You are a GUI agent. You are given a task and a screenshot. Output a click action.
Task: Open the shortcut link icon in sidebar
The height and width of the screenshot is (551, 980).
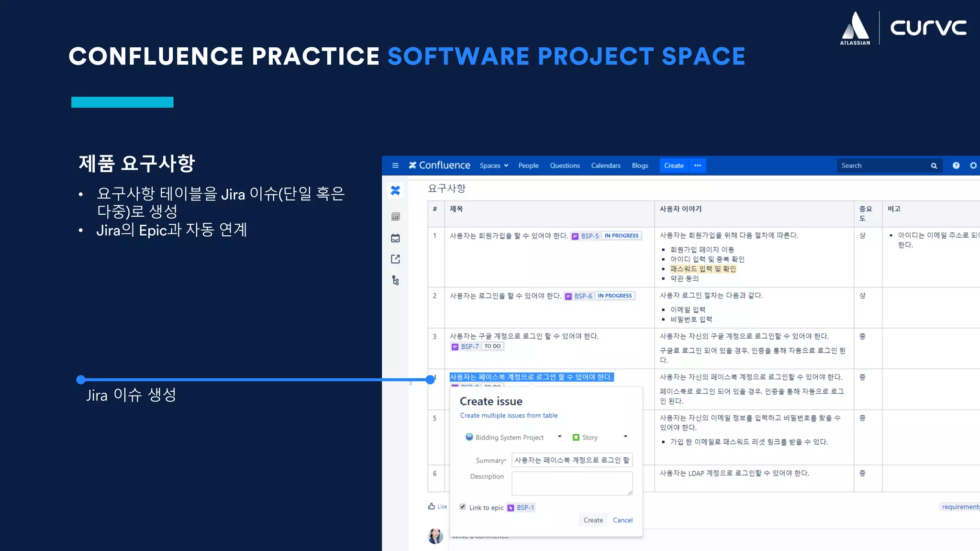tap(395, 259)
